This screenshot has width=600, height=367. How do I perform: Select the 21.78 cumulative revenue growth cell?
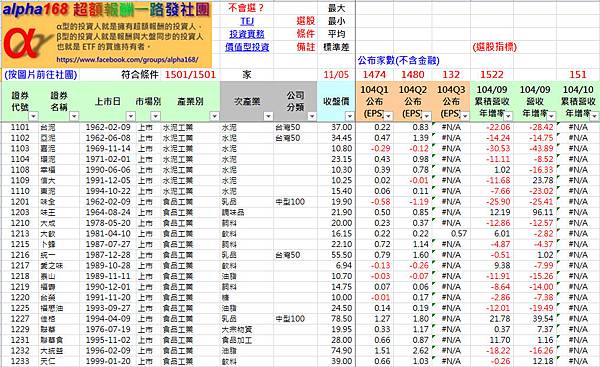tap(500, 318)
